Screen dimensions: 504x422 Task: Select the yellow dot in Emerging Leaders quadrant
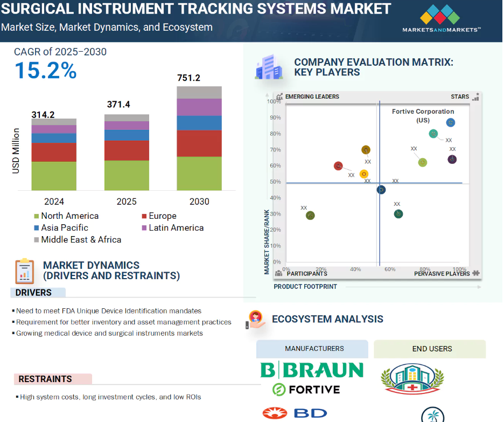pyautogui.click(x=364, y=174)
